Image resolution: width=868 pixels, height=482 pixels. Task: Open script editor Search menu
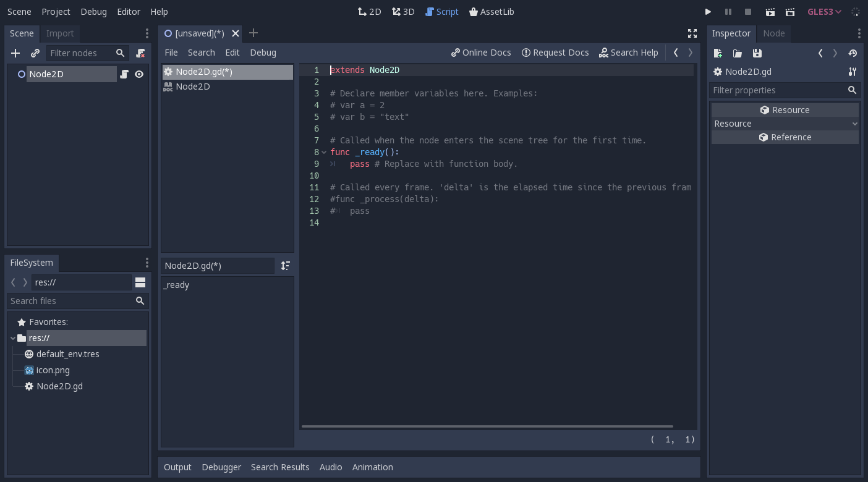[x=202, y=53]
